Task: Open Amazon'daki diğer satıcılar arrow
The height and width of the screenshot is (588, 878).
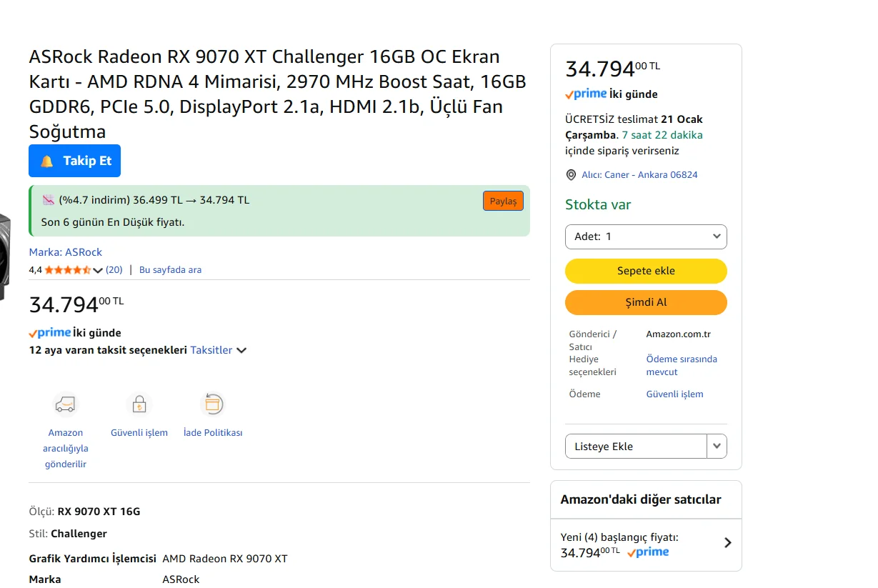Action: [727, 542]
